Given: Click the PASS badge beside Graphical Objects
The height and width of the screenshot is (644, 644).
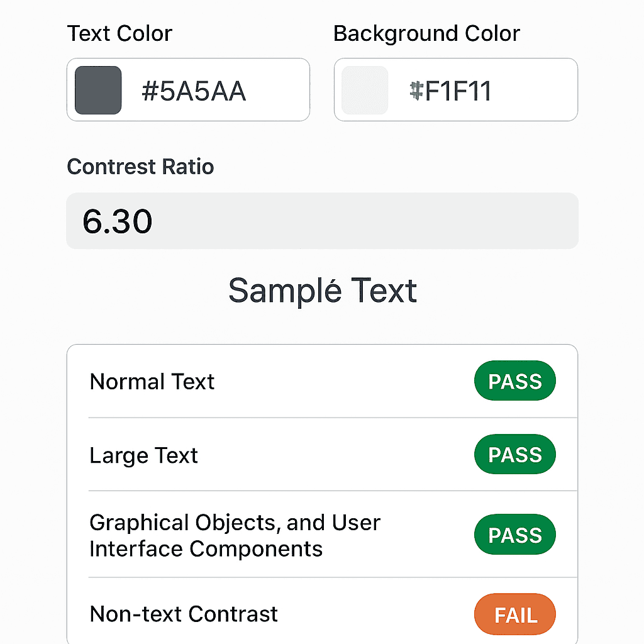Looking at the screenshot, I should click(x=514, y=535).
